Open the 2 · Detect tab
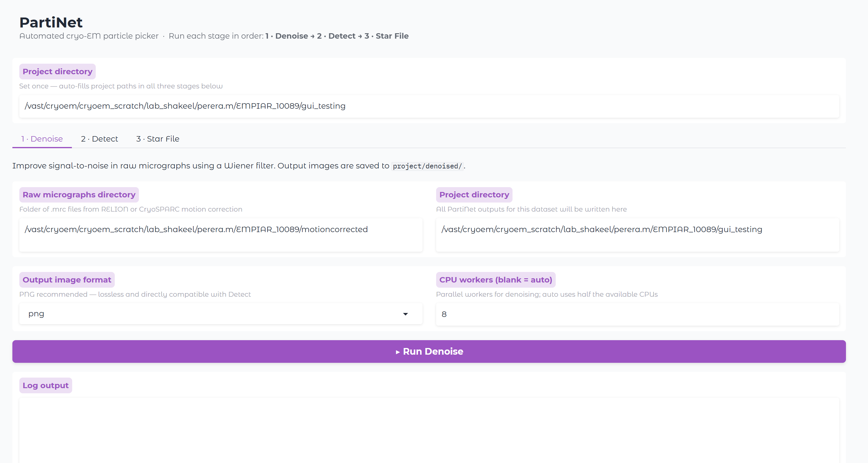This screenshot has height=463, width=868. 99,139
